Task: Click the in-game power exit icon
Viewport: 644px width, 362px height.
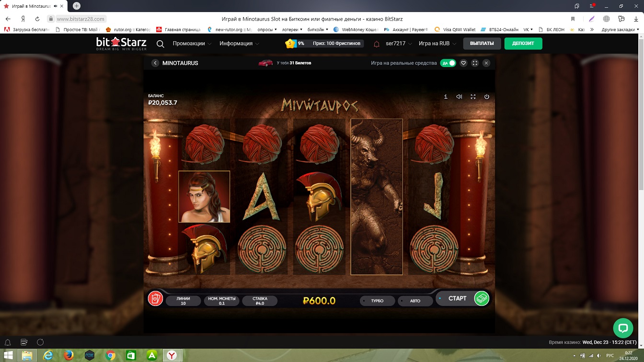Action: tap(486, 97)
